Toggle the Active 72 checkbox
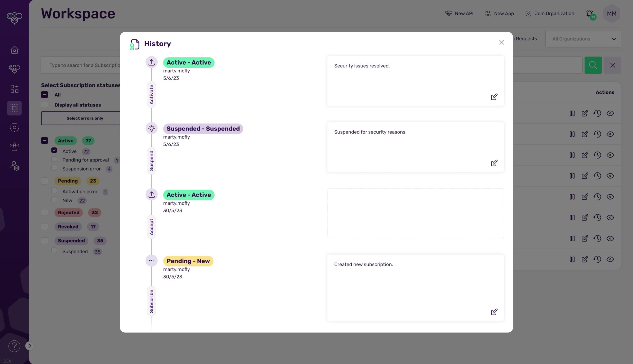Image resolution: width=633 pixels, height=364 pixels. [x=54, y=150]
